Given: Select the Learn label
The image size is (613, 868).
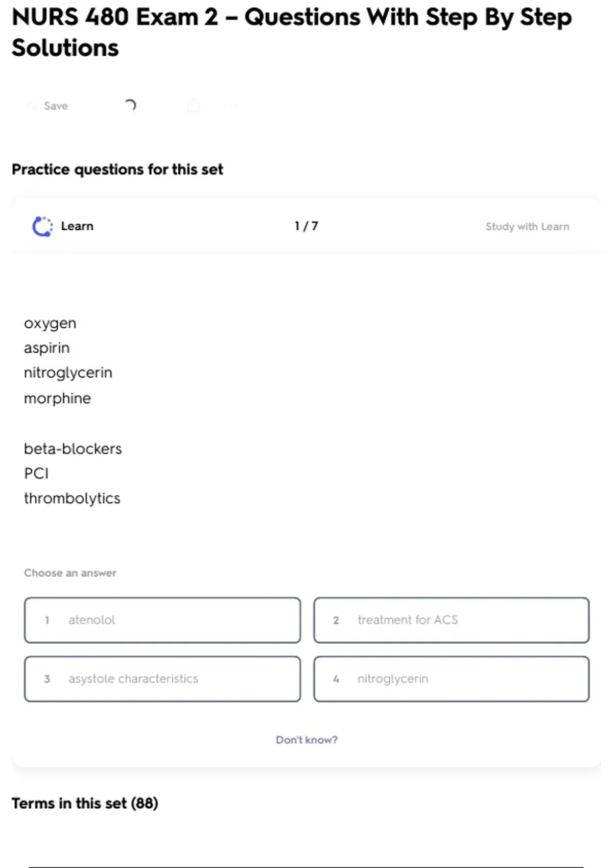Looking at the screenshot, I should tap(77, 226).
